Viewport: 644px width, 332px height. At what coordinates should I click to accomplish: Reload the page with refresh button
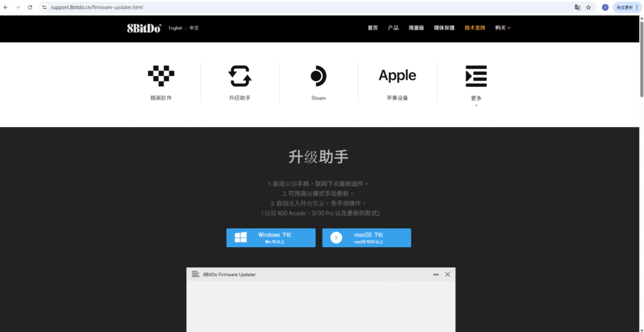[x=30, y=8]
